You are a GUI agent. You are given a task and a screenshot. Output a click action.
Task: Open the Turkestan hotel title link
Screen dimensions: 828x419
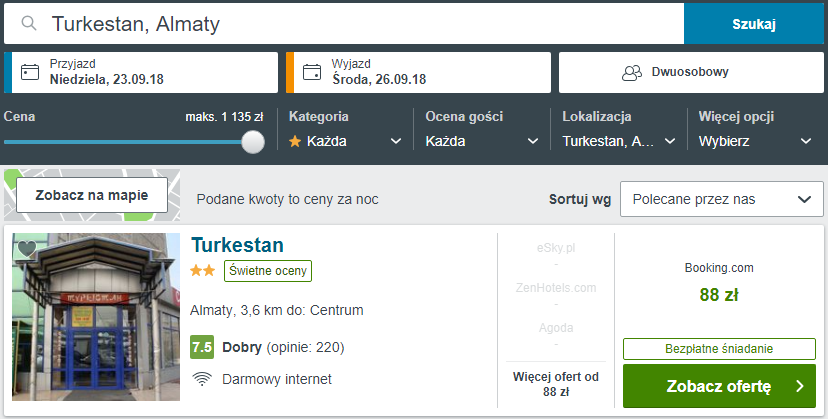point(237,245)
